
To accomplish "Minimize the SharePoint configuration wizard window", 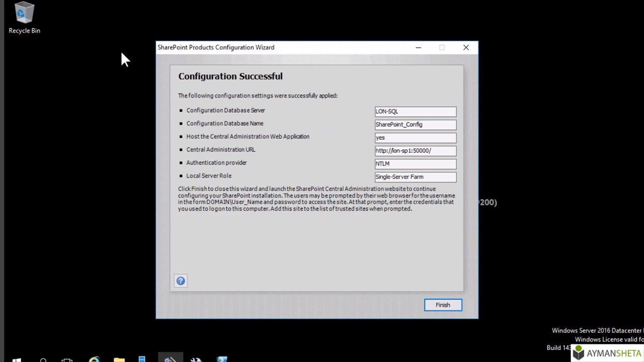I will point(418,47).
